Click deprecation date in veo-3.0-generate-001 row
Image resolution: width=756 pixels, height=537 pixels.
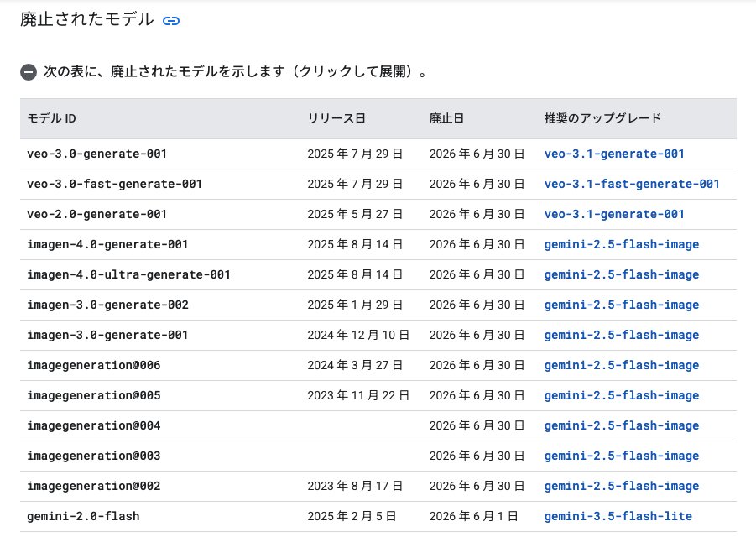pyautogui.click(x=477, y=154)
